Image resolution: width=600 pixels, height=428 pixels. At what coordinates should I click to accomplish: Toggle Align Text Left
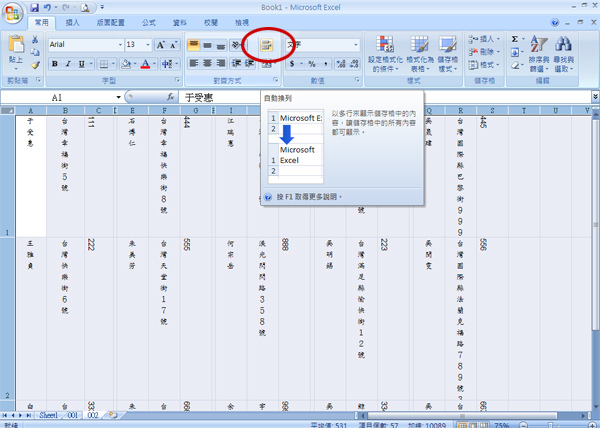coord(194,63)
